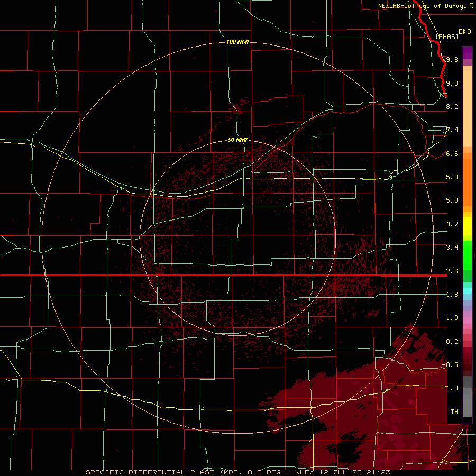476x476 pixels.
Task: Pick the cyan color bar segment
Action: 467,291
